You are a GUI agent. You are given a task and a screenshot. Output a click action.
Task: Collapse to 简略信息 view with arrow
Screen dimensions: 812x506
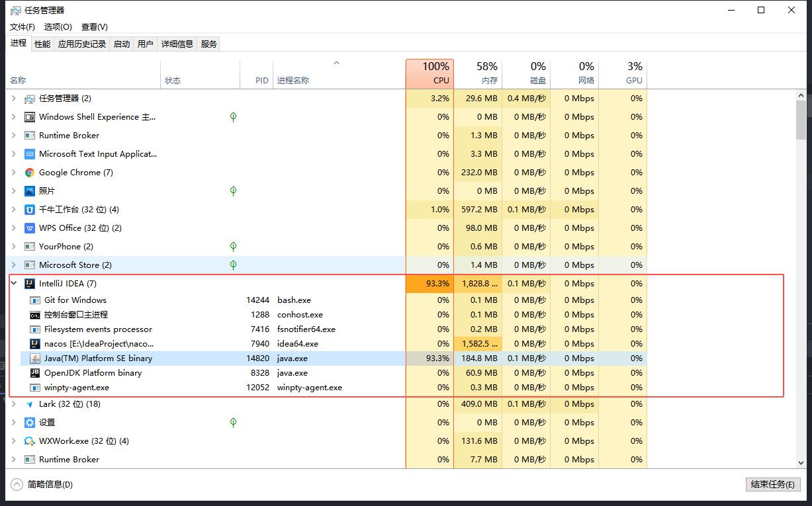pyautogui.click(x=17, y=484)
